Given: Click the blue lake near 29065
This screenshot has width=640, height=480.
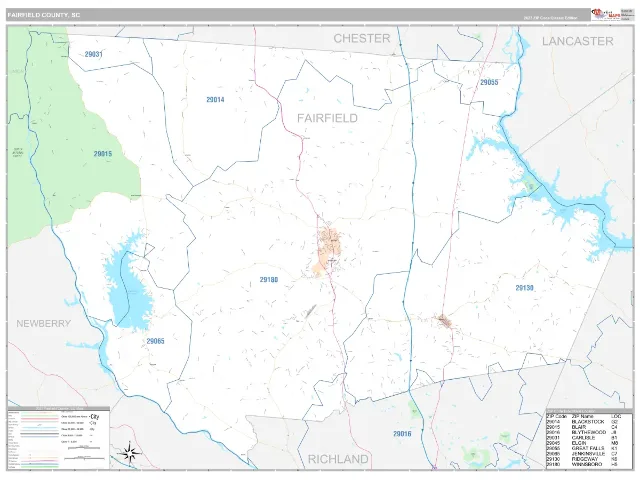Looking at the screenshot, I should [x=127, y=284].
